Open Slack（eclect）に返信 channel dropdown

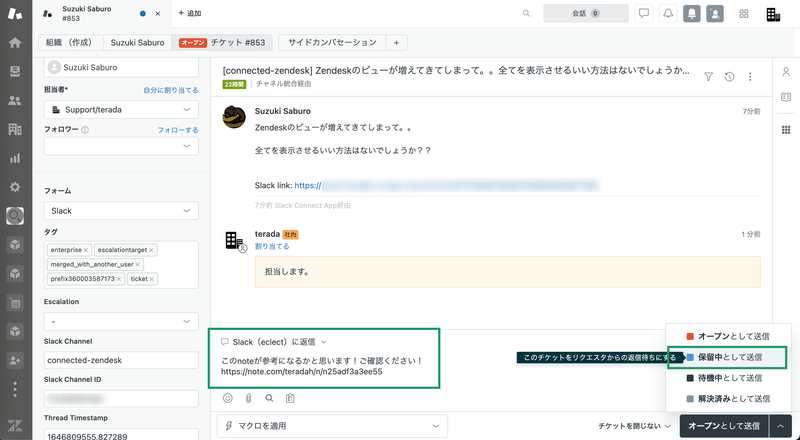pos(274,342)
